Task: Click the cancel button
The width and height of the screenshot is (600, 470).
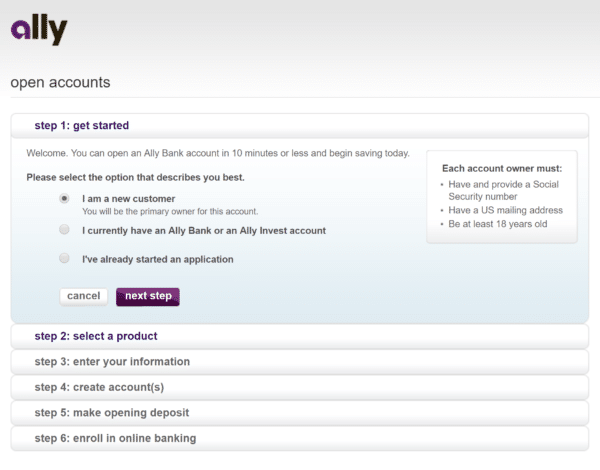Action: (x=83, y=296)
